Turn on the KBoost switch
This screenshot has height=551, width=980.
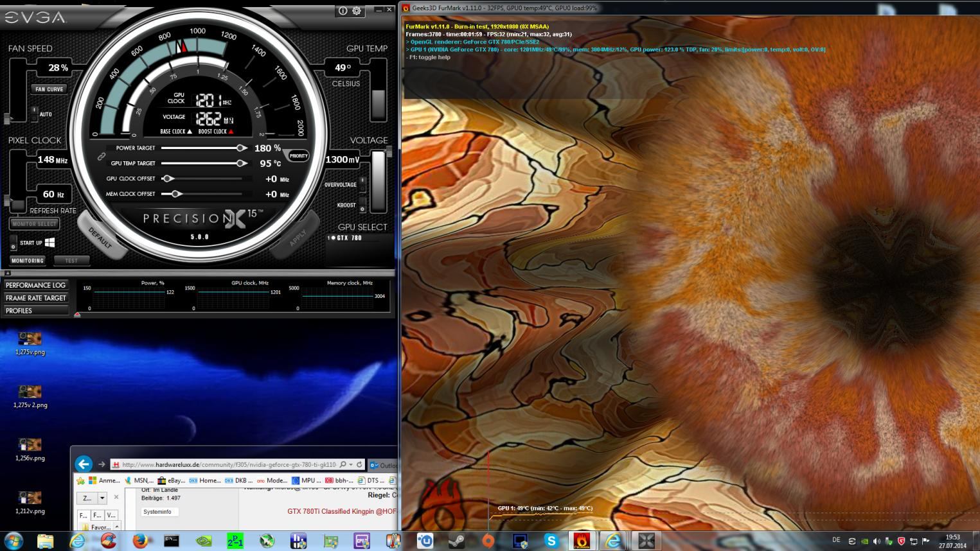tap(362, 206)
